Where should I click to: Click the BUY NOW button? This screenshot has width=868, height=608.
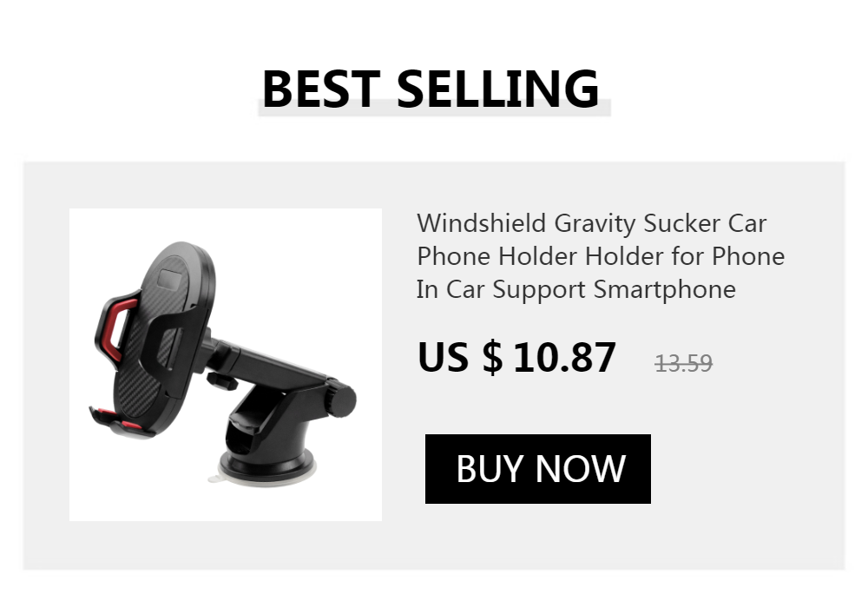click(537, 468)
